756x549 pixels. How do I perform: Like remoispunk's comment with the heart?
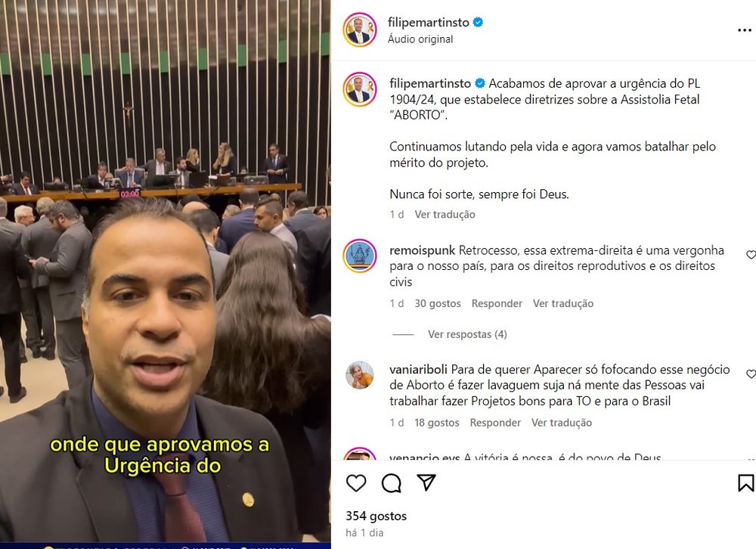[751, 255]
